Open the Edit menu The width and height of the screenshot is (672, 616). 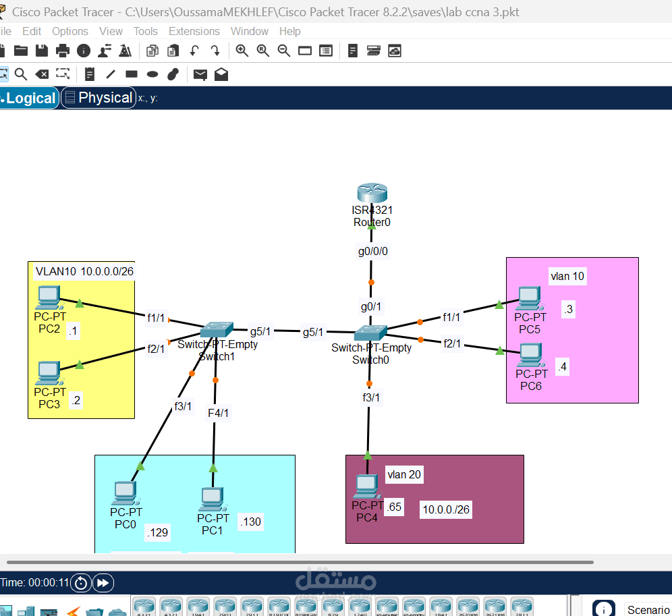[32, 31]
